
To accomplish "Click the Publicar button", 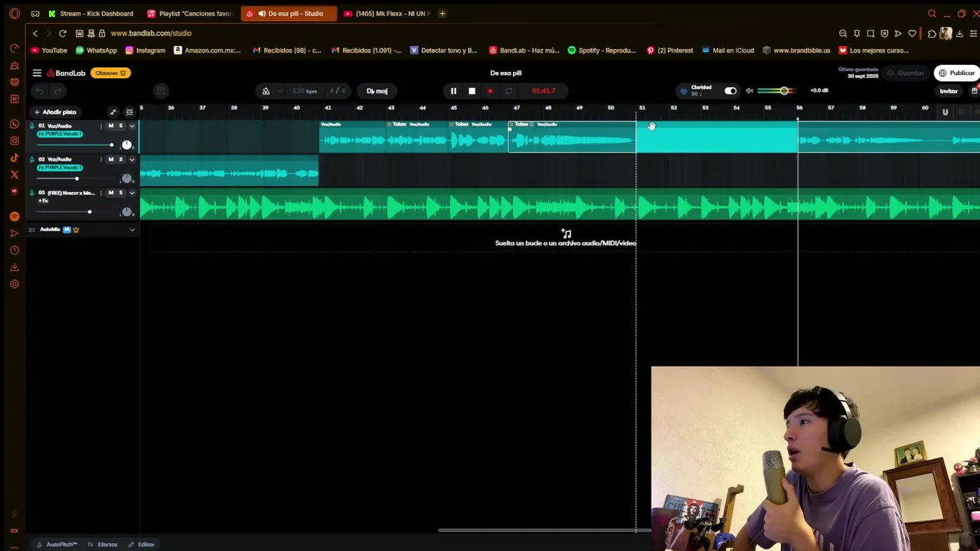I will pyautogui.click(x=957, y=73).
